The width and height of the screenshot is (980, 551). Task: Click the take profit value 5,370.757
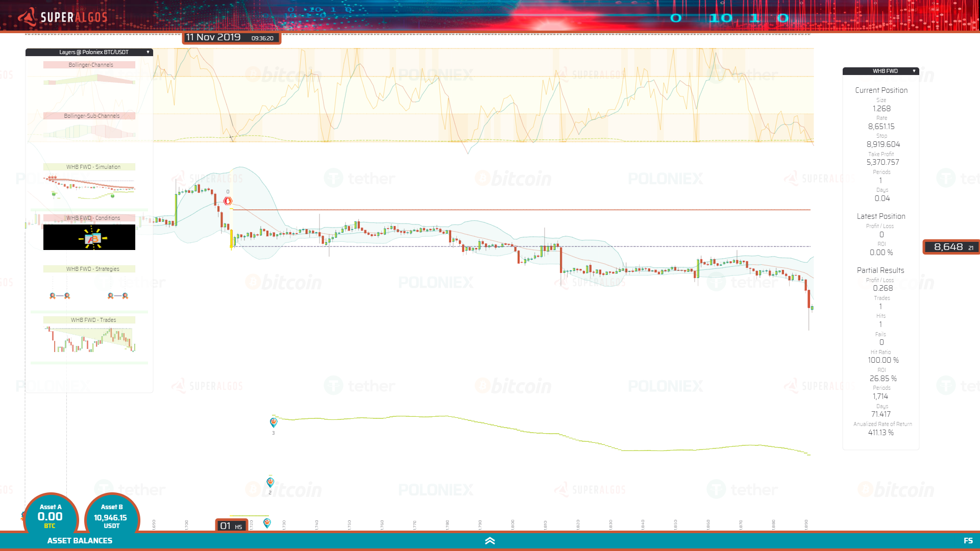[883, 162]
